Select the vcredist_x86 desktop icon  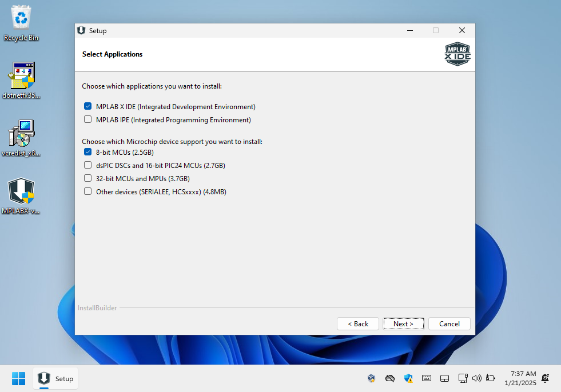(21, 138)
